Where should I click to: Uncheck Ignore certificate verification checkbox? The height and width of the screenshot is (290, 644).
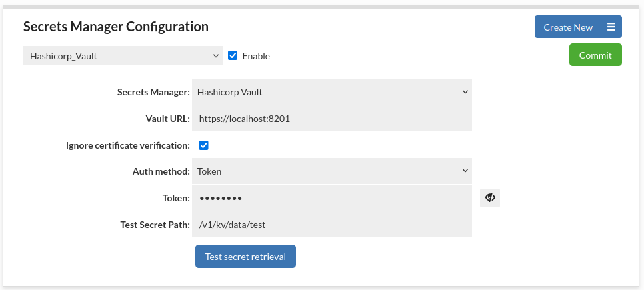(204, 145)
